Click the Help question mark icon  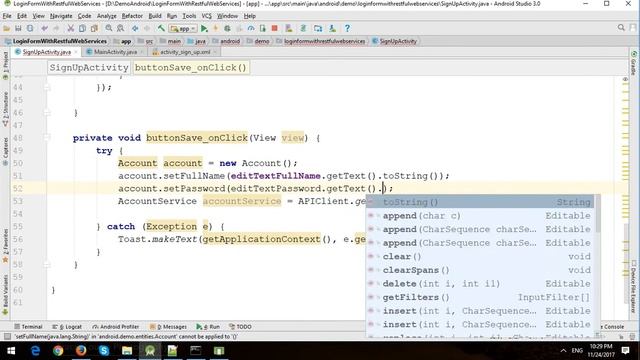(347, 29)
